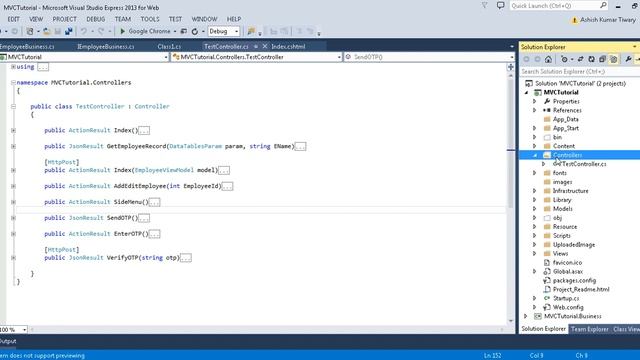Viewport: 640px width, 360px height.
Task: Click Sync with Active Document icon
Action: [580, 59]
